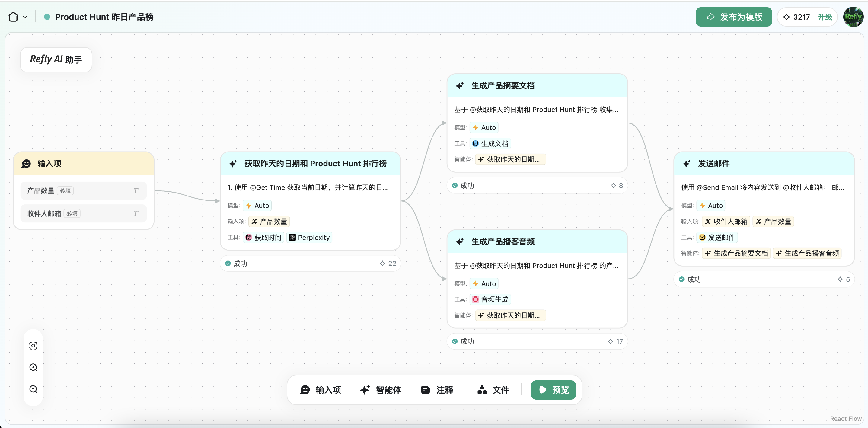Add a 注释 note from bottom toolbar
Viewport: 868px width, 428px height.
[x=437, y=390]
